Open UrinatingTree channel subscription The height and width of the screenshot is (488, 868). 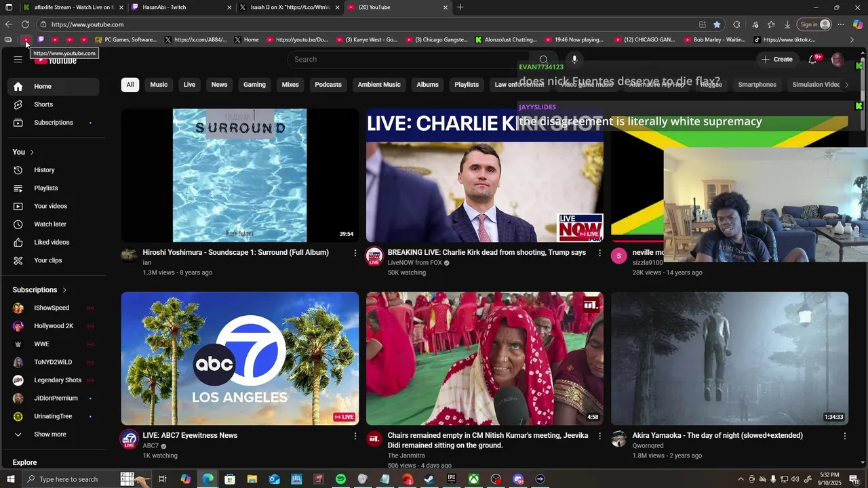coord(54,416)
